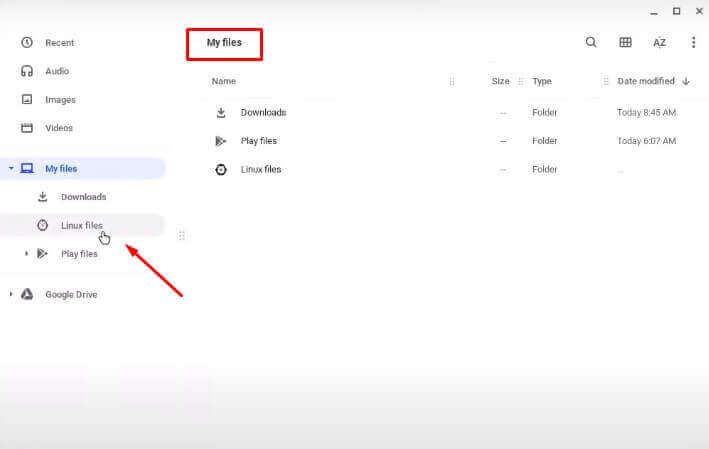Close the Files window

click(699, 11)
